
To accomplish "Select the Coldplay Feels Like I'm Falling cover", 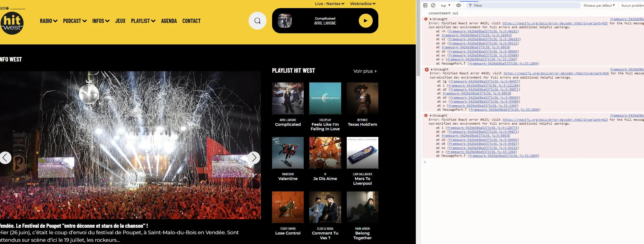I will click(325, 98).
